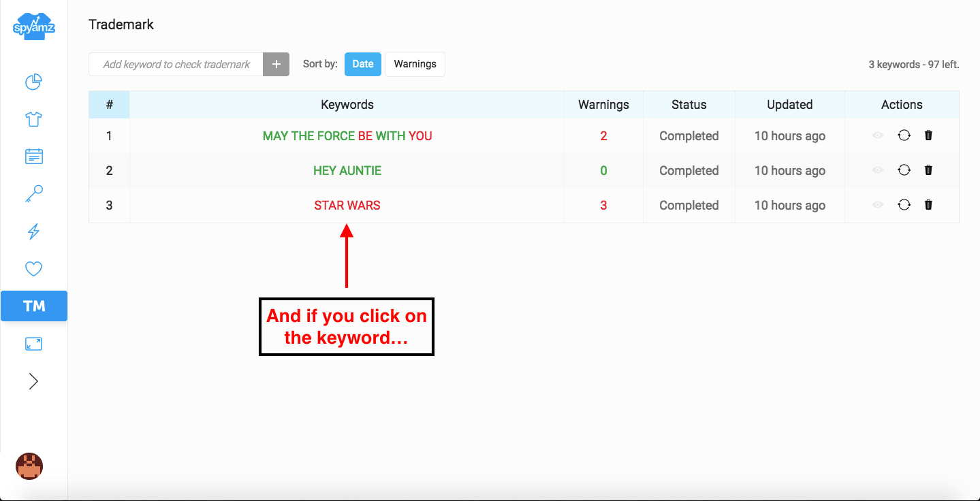The image size is (980, 501).
Task: Open the heart favorites icon in sidebar
Action: pyautogui.click(x=33, y=269)
